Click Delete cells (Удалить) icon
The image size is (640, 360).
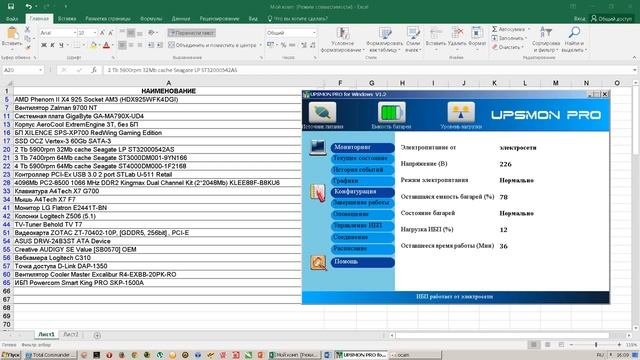(x=457, y=33)
